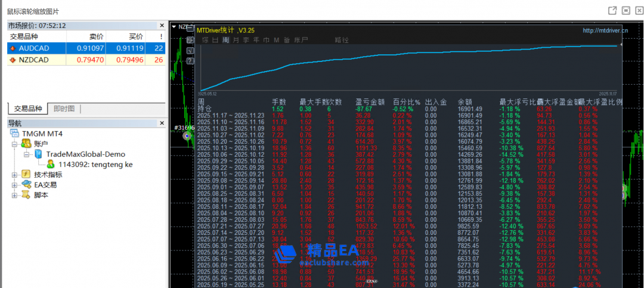Switch statistics to 月 monthly period
Viewport: 644px width, 288px height.
(x=236, y=40)
